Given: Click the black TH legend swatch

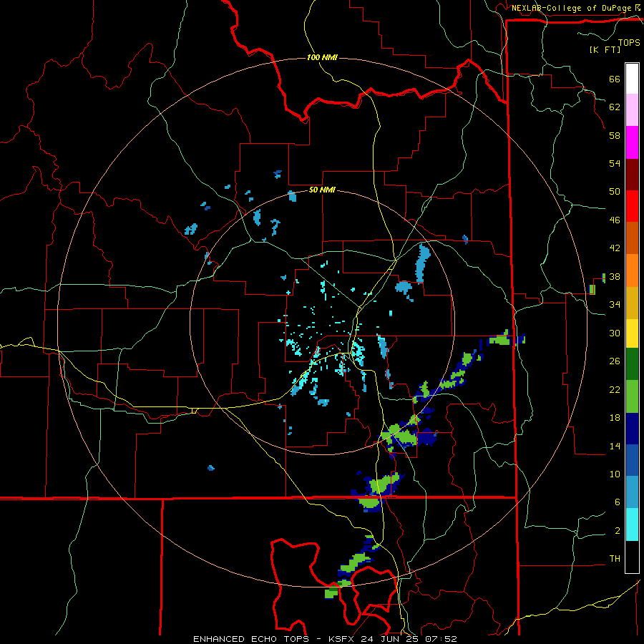Looking at the screenshot, I should (x=632, y=557).
